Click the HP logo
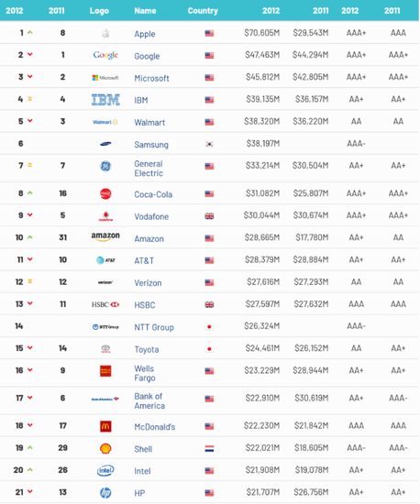This screenshot has width=420, height=504. (x=105, y=493)
